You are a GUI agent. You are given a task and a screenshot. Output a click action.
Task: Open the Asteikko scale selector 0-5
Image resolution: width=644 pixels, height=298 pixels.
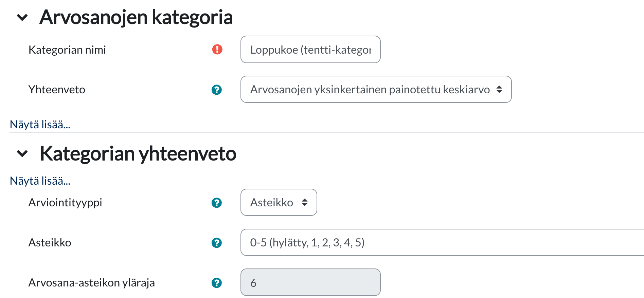442,242
